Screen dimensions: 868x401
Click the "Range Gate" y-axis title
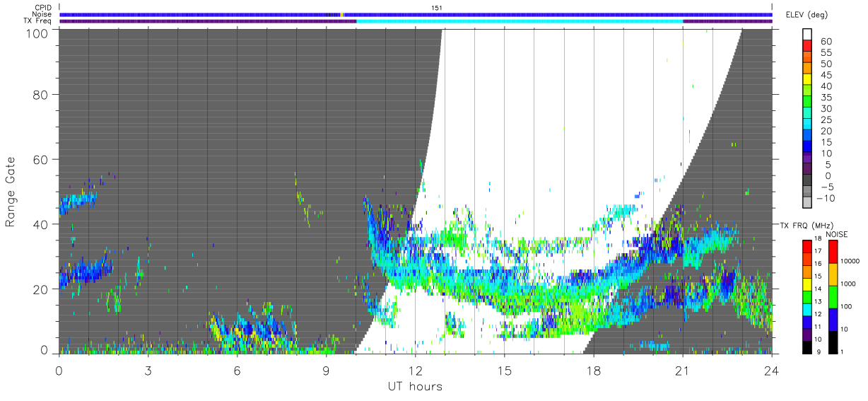[x=11, y=192]
